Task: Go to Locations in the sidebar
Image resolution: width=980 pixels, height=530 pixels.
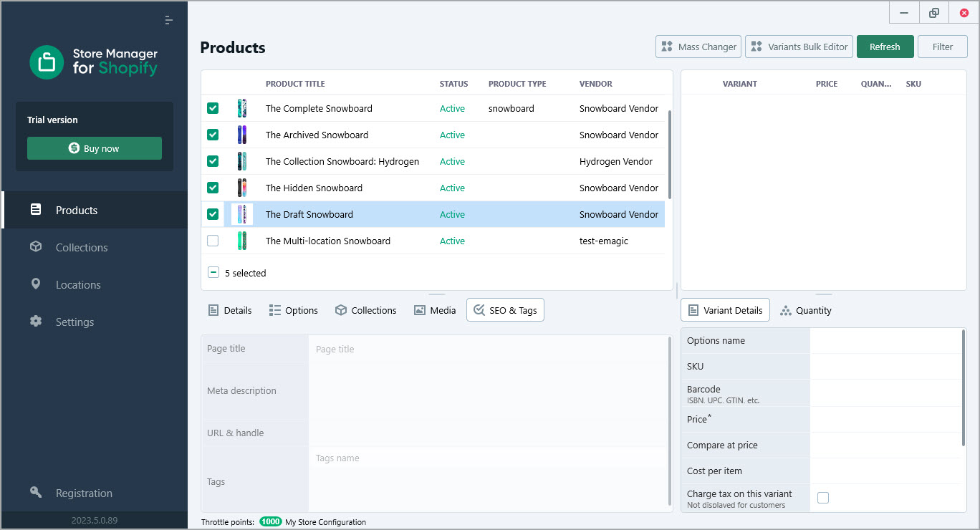Action: [x=94, y=284]
